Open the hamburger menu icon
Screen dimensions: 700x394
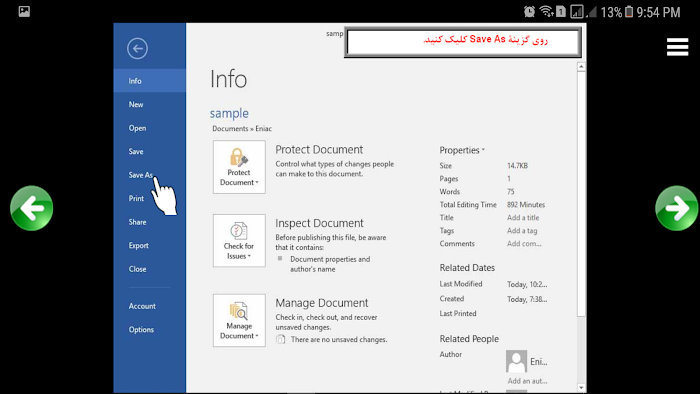[x=677, y=47]
